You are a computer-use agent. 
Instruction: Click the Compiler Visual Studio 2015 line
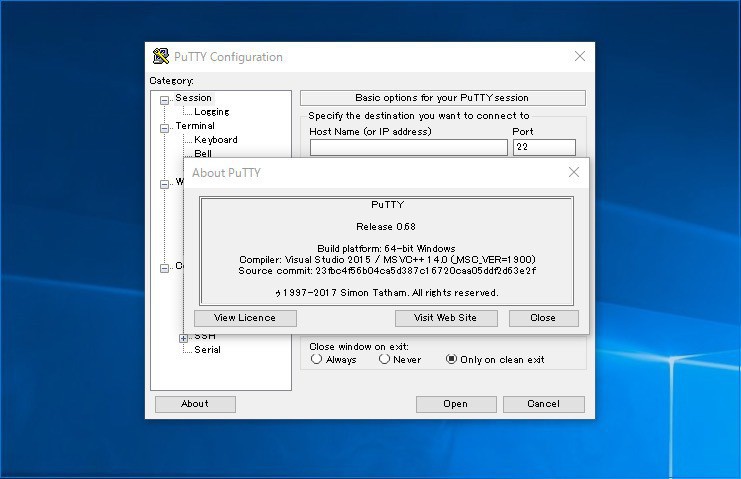387,260
